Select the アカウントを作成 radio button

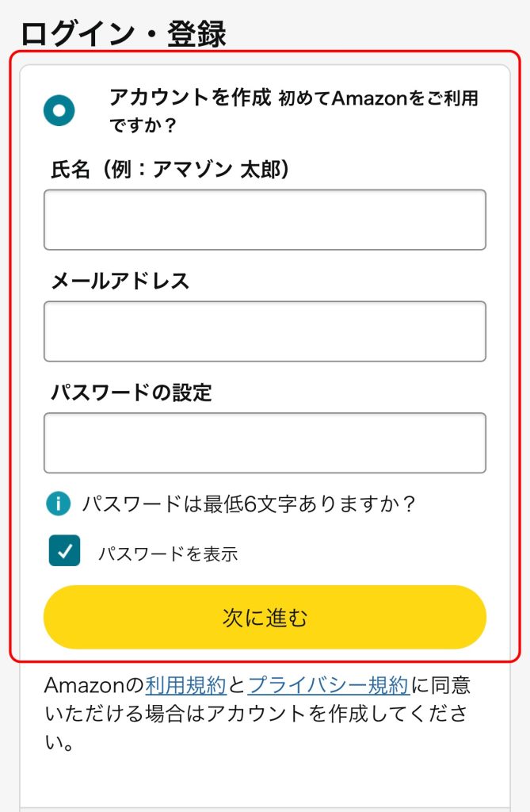59,110
